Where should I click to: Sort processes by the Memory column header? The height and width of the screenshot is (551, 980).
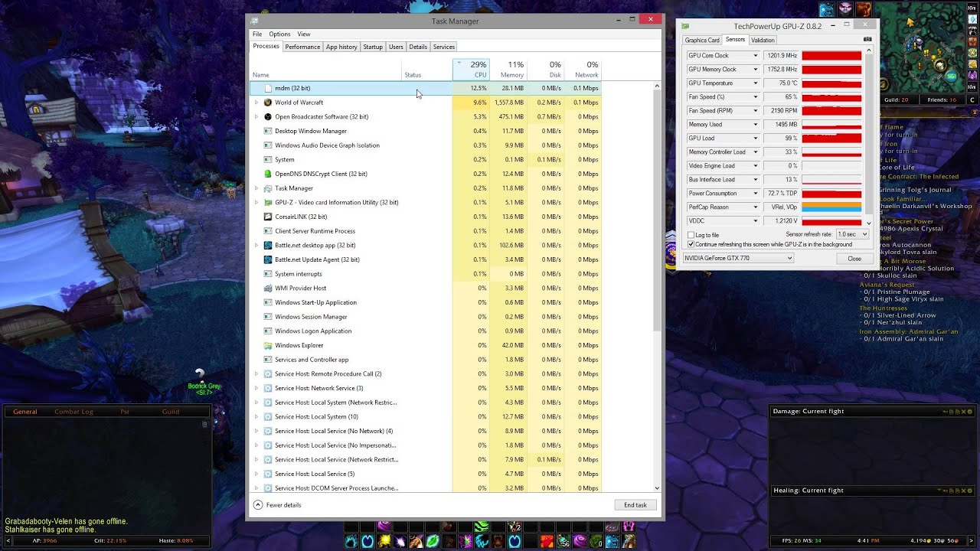508,69
